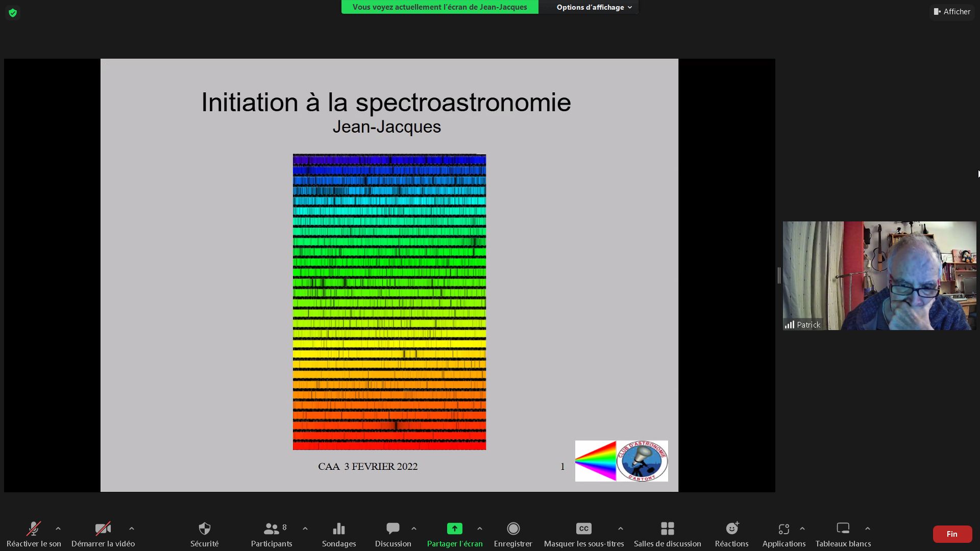Click Partager l'écran green share icon
The image size is (980, 551).
(455, 529)
